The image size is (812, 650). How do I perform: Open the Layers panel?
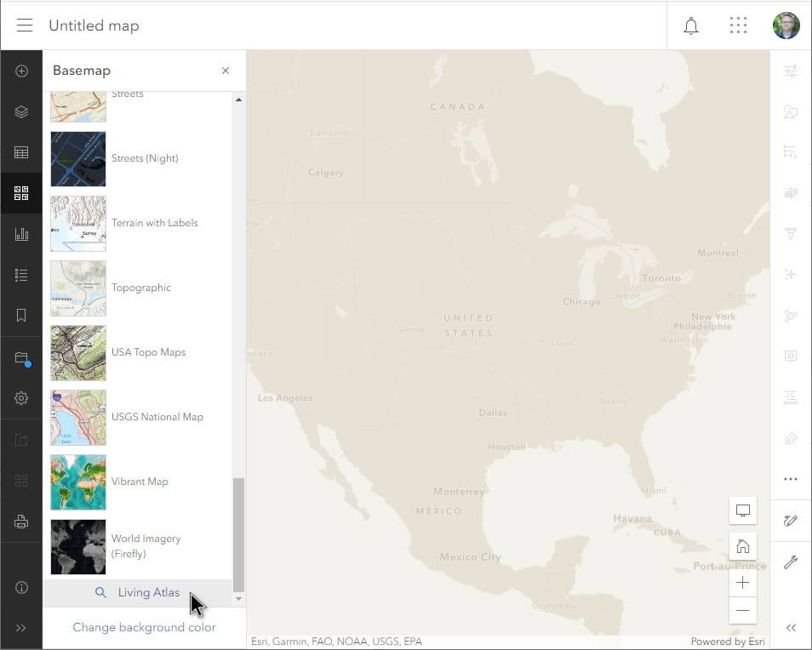(21, 111)
